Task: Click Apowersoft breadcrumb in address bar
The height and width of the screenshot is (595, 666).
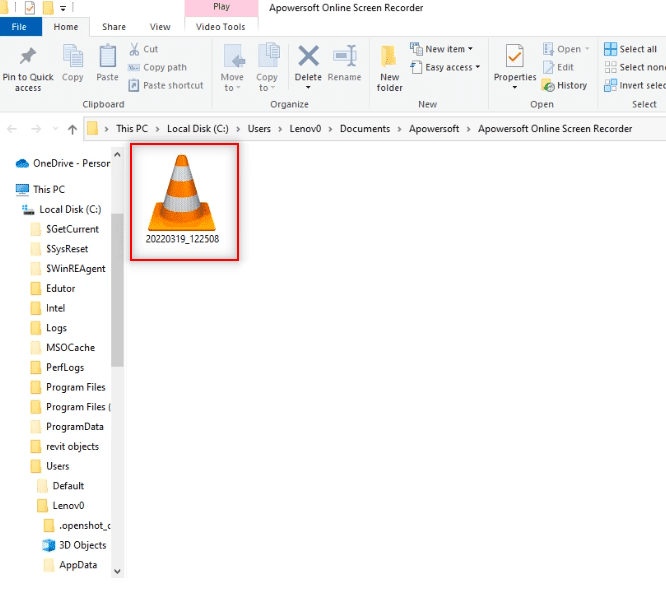Action: [x=434, y=129]
